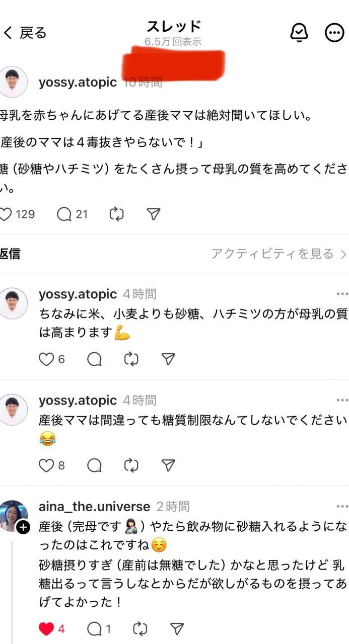Tap the notification bell icon
Screen dimensions: 349x644
[299, 33]
